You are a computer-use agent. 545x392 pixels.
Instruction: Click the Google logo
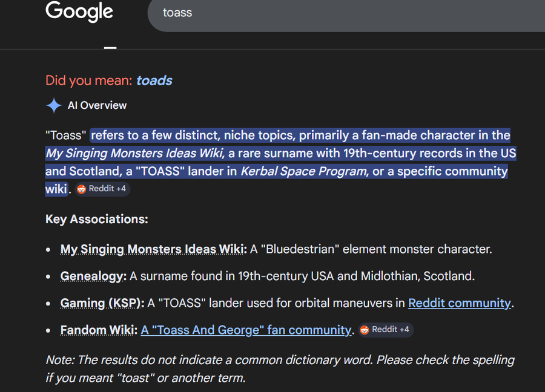click(79, 11)
